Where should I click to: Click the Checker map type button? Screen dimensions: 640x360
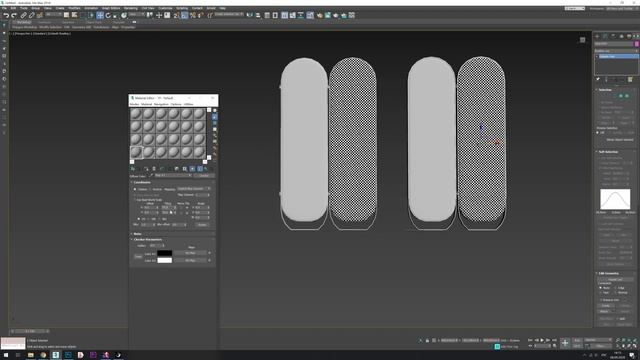[x=204, y=175]
